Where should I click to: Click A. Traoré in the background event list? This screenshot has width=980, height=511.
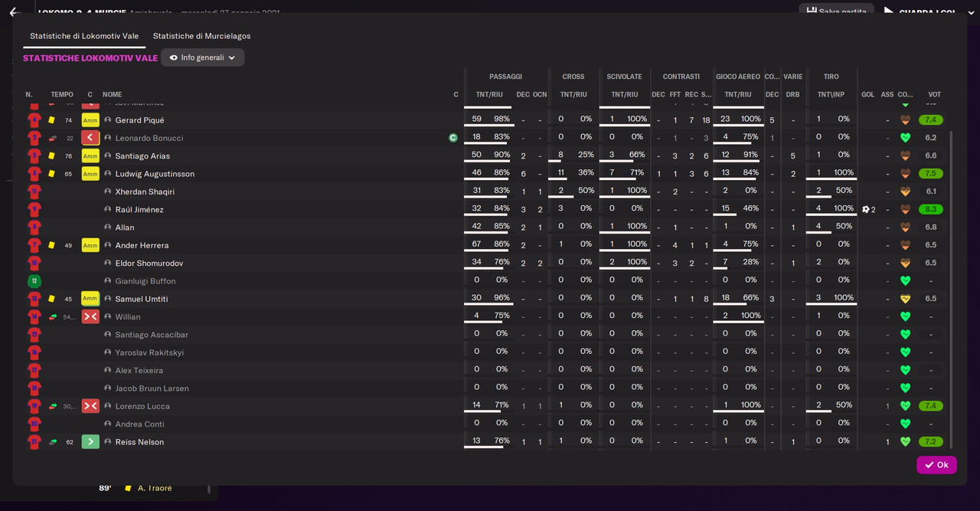(155, 488)
